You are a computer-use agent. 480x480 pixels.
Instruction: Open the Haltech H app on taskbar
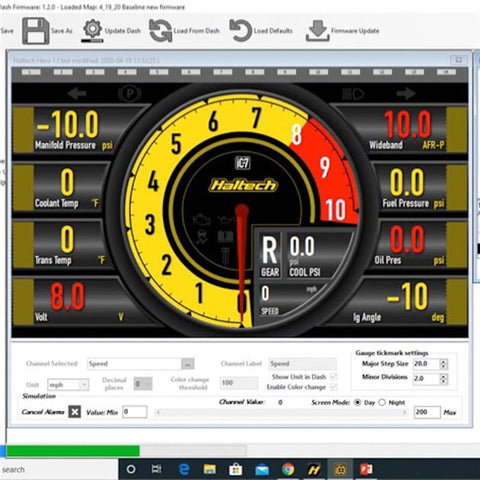[314, 469]
